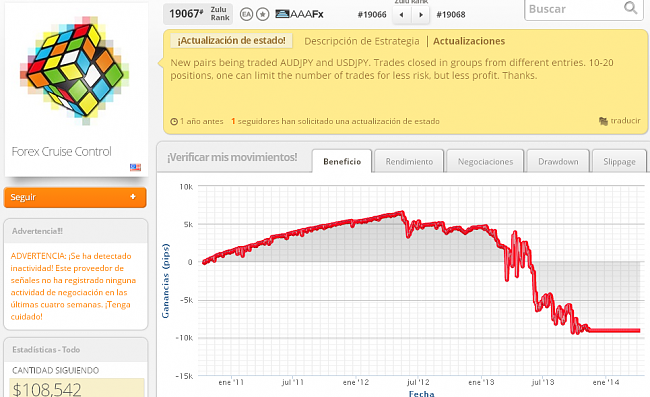Show Descripción de Estrategia

click(362, 41)
